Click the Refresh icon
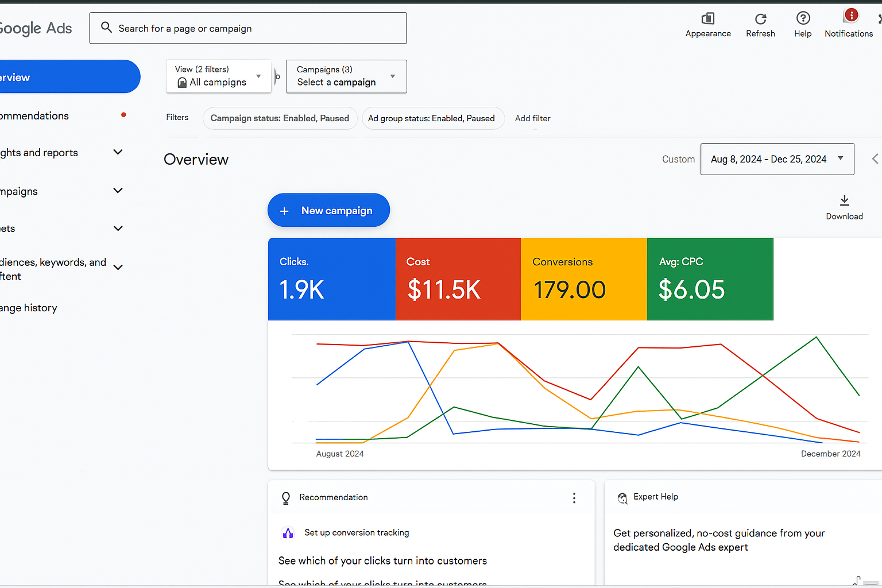This screenshot has width=882, height=588. click(x=761, y=19)
